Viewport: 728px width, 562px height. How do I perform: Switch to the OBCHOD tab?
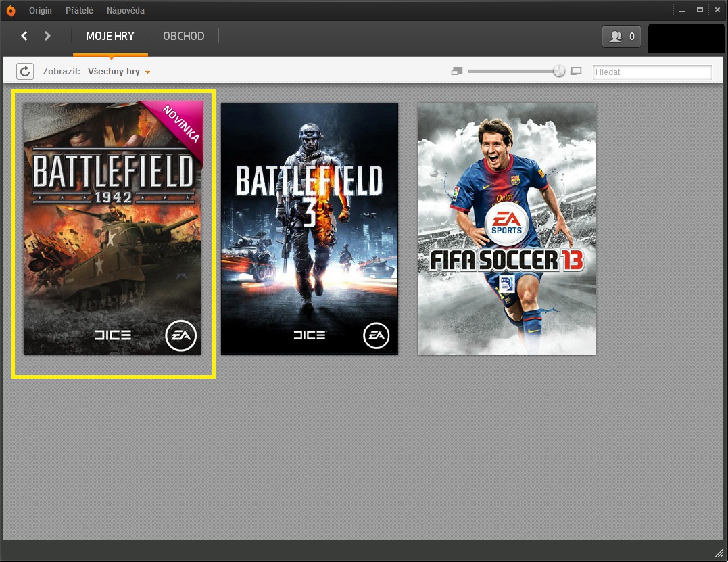click(x=183, y=37)
